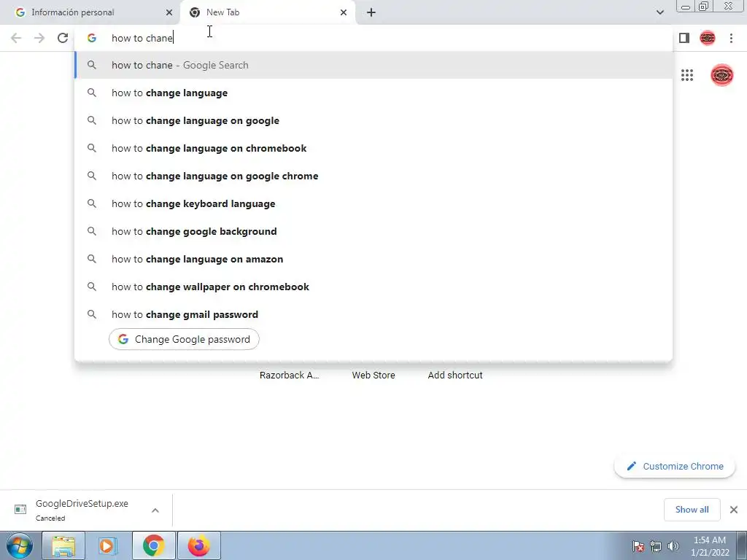The width and height of the screenshot is (747, 560).
Task: Expand the GoogleDriveSetup.exe download options arrow
Action: (x=155, y=510)
